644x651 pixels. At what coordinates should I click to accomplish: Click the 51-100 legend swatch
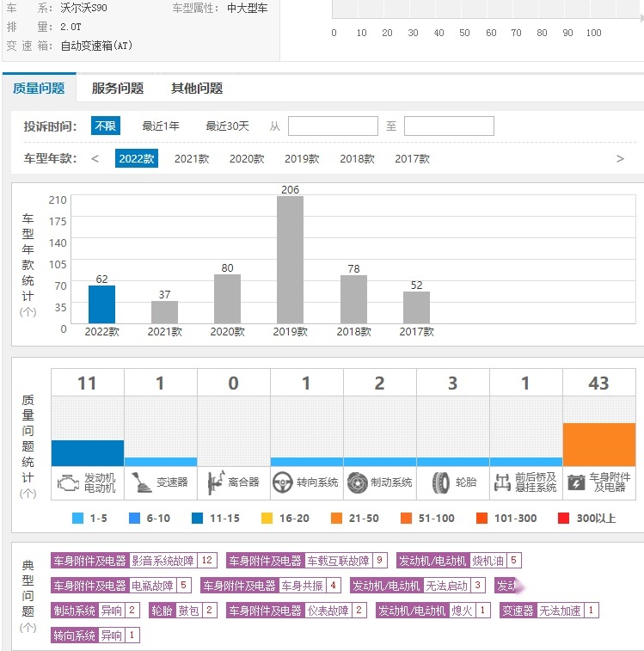(406, 519)
